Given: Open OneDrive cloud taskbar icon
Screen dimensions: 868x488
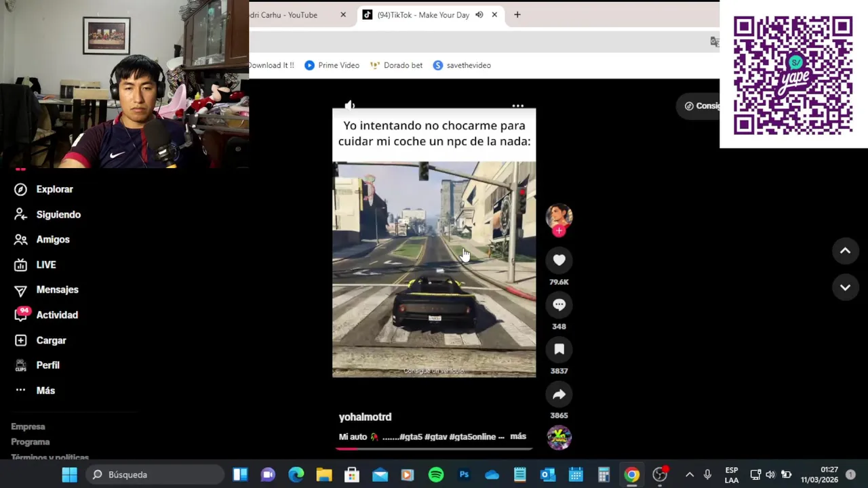Looking at the screenshot, I should [x=492, y=474].
